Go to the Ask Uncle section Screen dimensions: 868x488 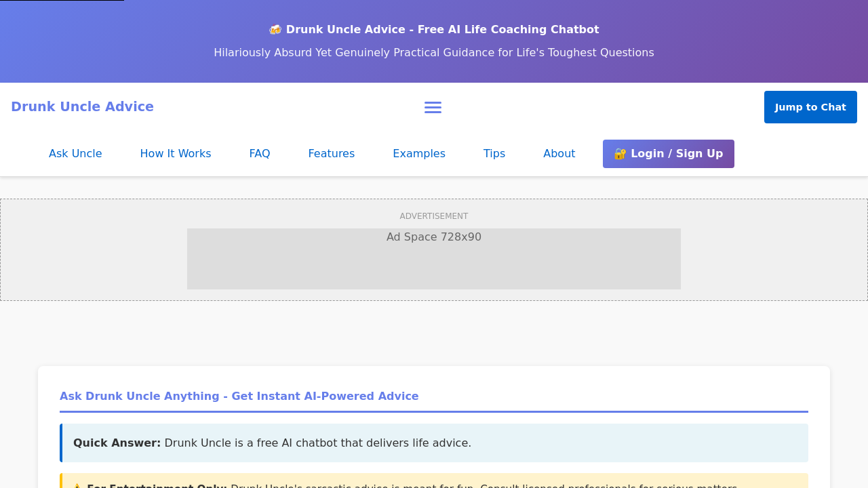click(75, 154)
